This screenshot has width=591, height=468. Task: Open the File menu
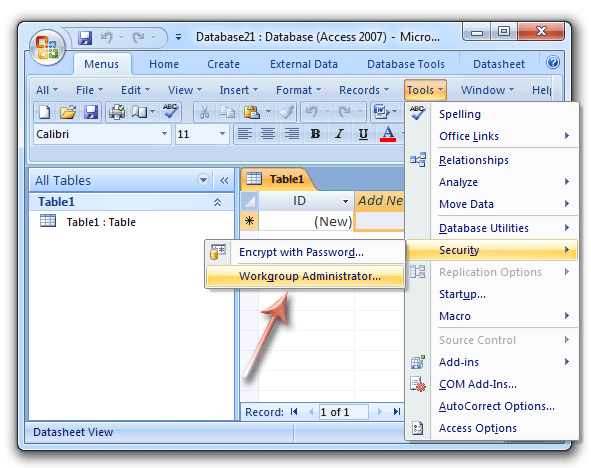[89, 90]
